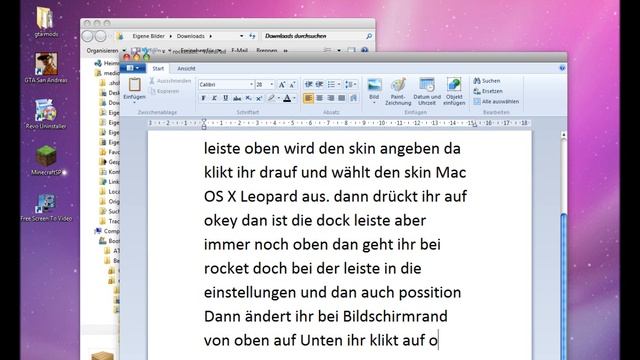
Task: Insert Datum und Uhrzeit
Action: tap(427, 91)
